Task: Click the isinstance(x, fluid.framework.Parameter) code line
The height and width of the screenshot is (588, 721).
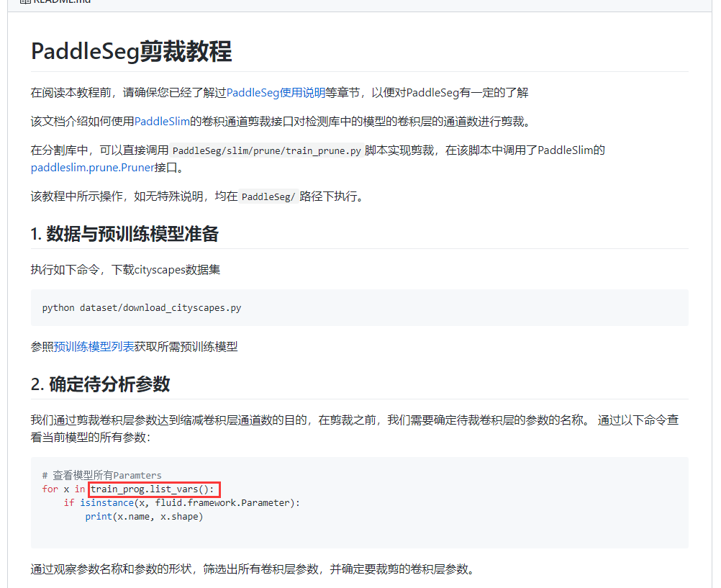Action: tap(181, 503)
